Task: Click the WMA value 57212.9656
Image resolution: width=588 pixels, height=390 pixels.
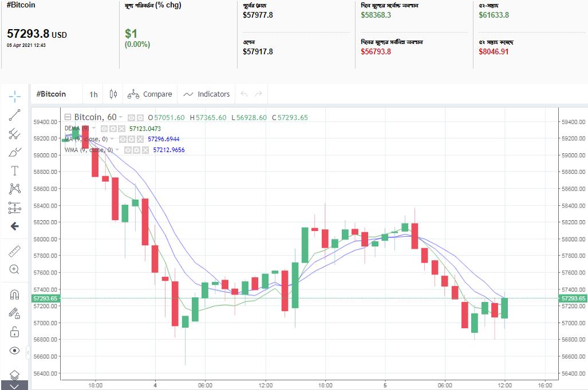Action: point(169,150)
